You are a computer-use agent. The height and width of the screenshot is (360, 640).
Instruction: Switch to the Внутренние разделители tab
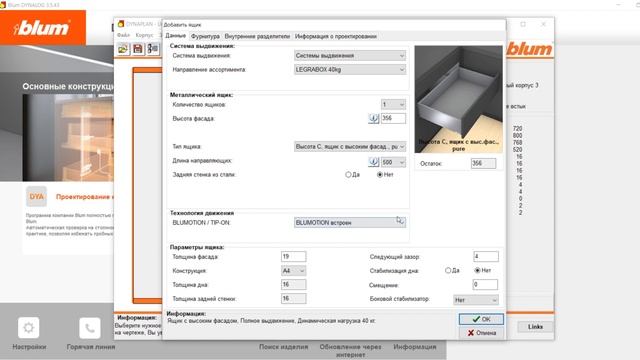click(257, 36)
